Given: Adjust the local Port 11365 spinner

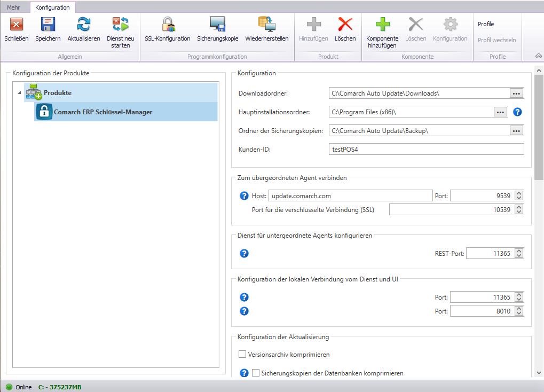Looking at the screenshot, I should coord(519,297).
